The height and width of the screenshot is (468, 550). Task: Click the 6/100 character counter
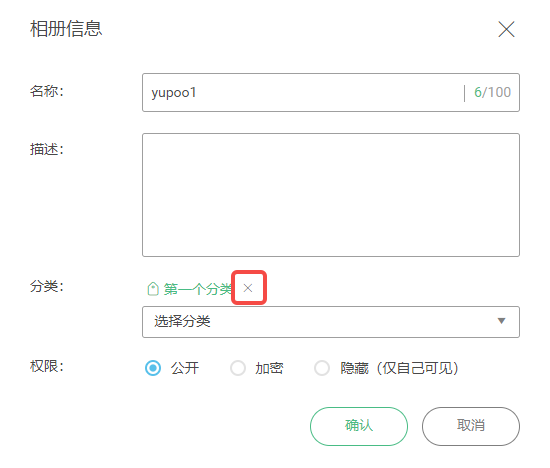tap(492, 93)
